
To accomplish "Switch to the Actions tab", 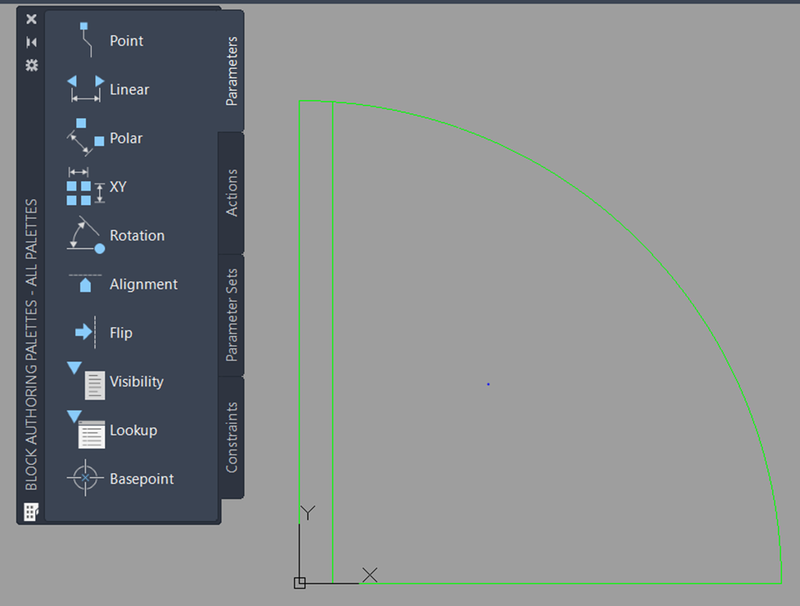I will [x=232, y=193].
